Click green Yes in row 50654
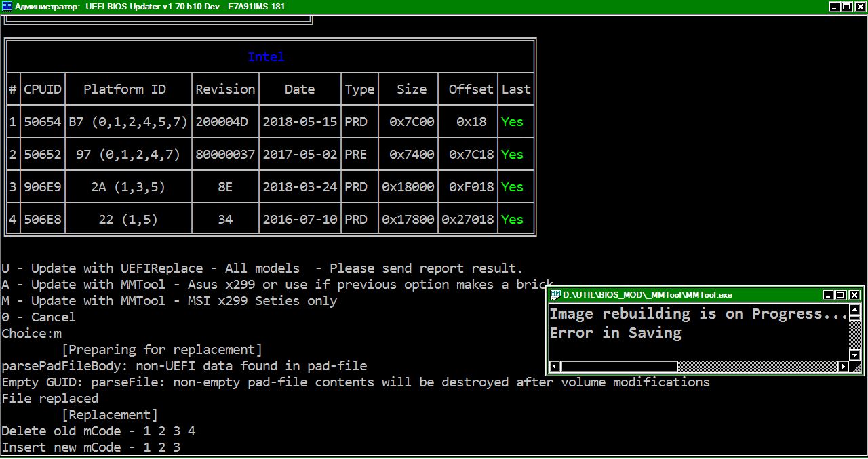The image size is (868, 459). tap(513, 122)
